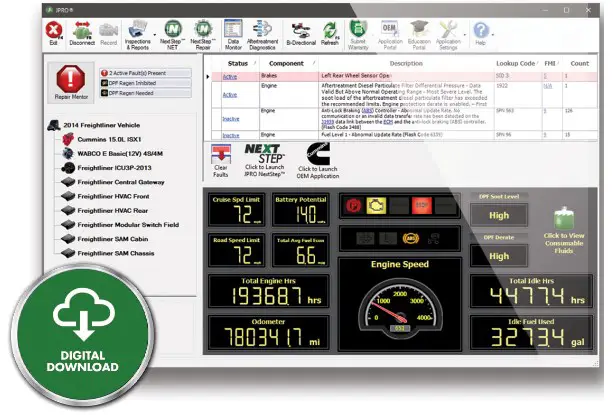Click the red parking brake indicator lamp

(353, 206)
